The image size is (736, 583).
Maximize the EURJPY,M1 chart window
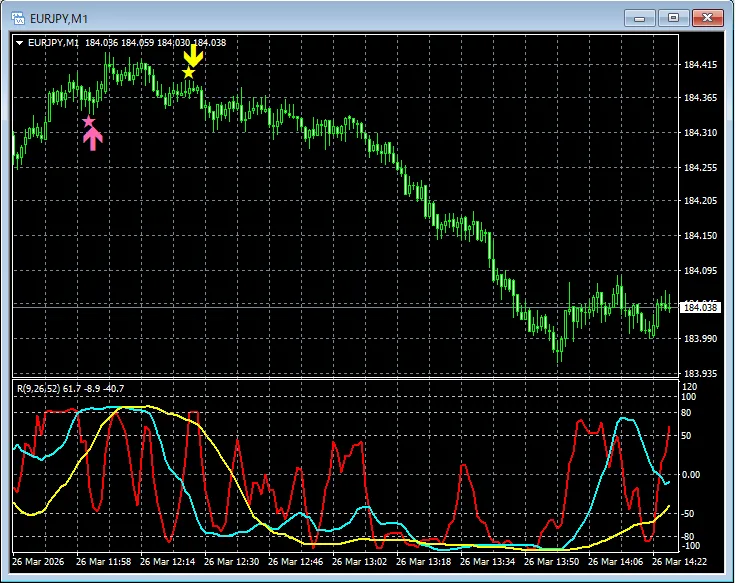(x=673, y=18)
